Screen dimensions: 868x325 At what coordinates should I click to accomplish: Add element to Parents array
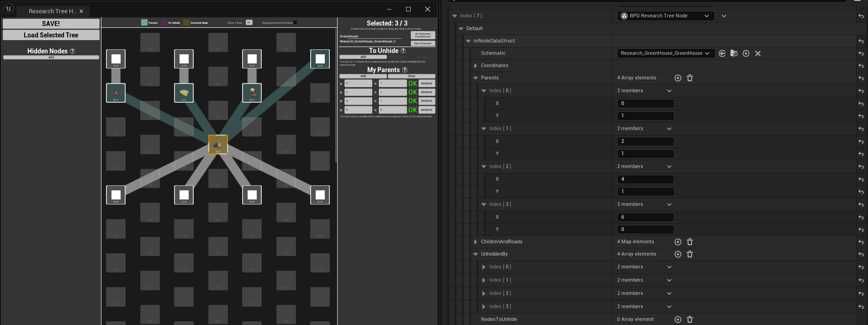coord(678,78)
